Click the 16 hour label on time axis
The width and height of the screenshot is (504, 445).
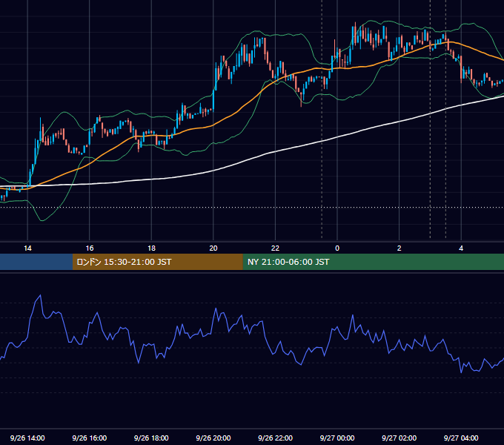pyautogui.click(x=90, y=248)
